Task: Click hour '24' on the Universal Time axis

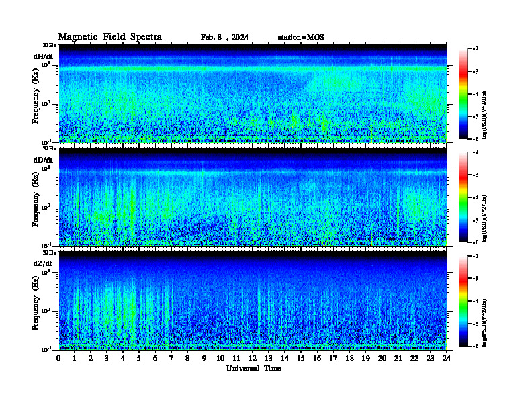Action: pyautogui.click(x=447, y=358)
